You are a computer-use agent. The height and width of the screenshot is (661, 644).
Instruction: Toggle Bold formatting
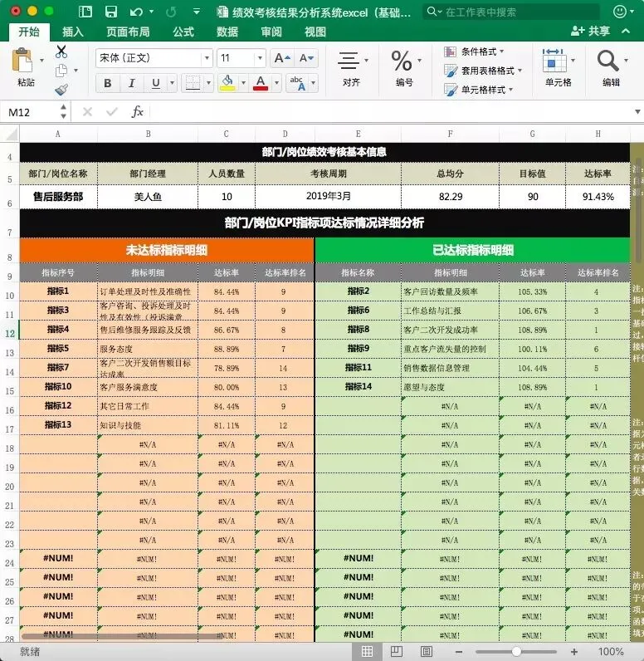tap(107, 83)
